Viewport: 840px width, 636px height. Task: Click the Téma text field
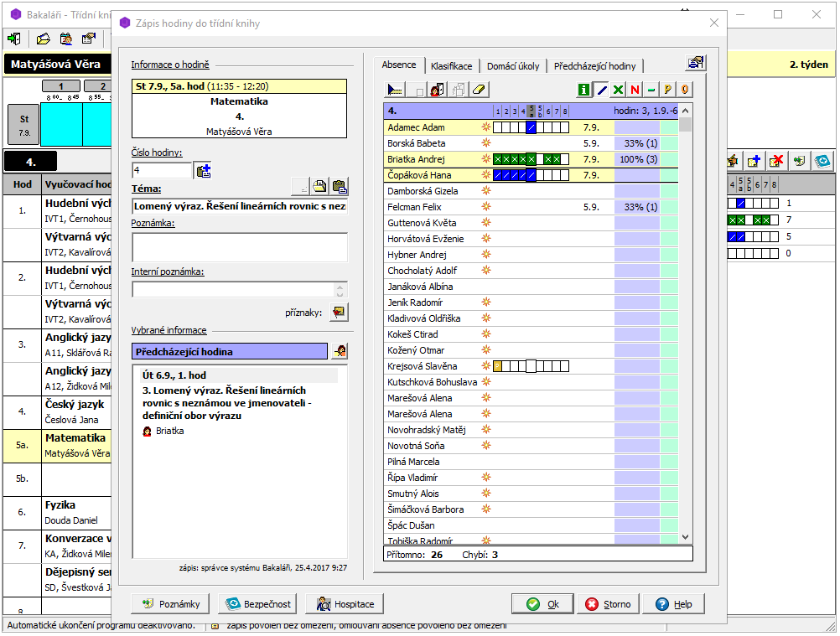click(x=240, y=206)
